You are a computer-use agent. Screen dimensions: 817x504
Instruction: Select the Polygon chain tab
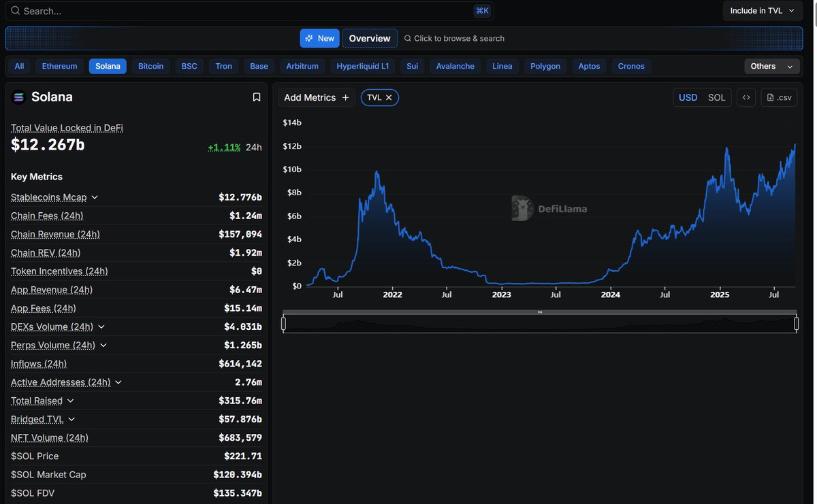tap(545, 66)
